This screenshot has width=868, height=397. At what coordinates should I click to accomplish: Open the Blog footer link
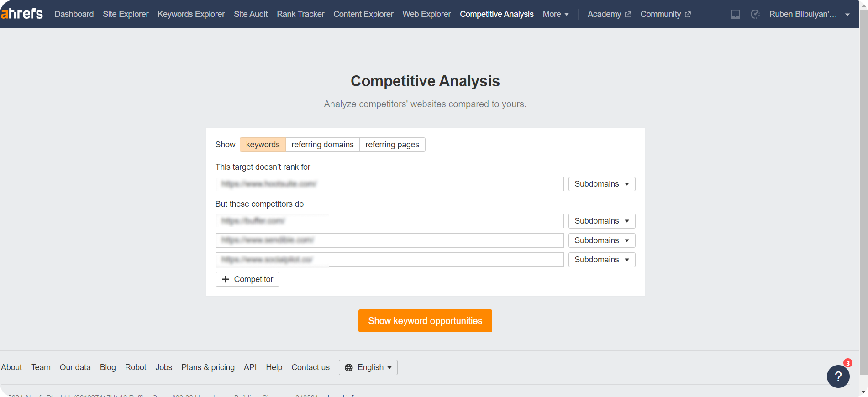108,367
